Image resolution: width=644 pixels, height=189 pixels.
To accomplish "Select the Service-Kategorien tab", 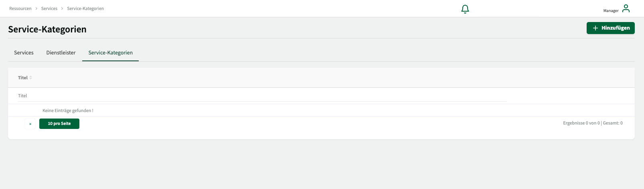I will pos(110,53).
